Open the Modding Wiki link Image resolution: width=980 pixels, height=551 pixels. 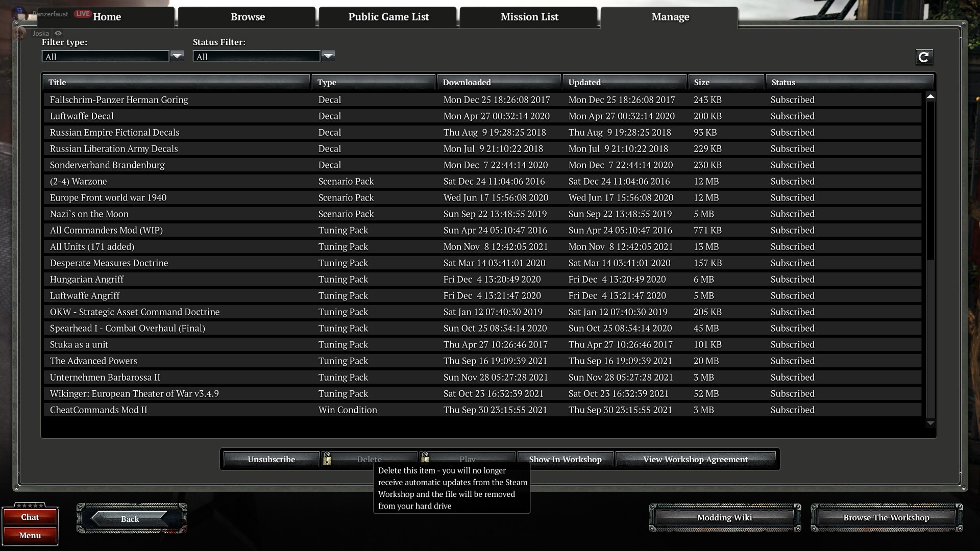(x=724, y=517)
